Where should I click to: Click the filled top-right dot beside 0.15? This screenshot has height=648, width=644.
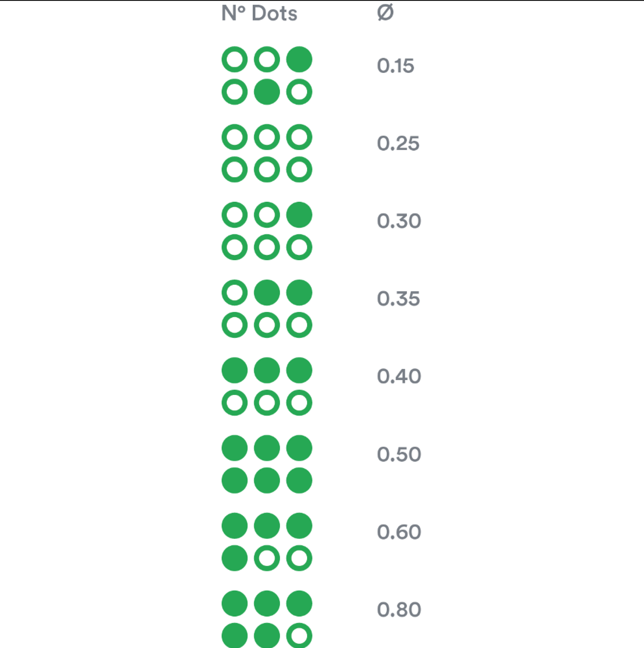click(x=299, y=59)
